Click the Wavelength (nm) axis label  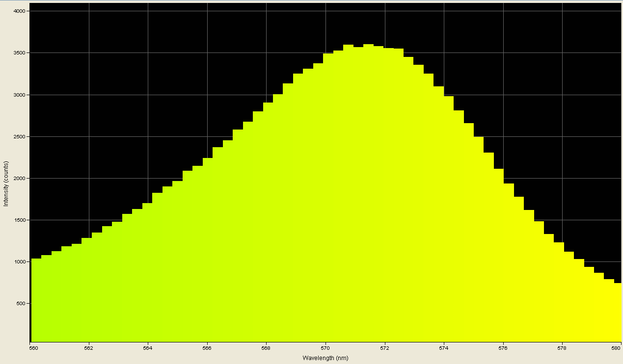[x=325, y=358]
